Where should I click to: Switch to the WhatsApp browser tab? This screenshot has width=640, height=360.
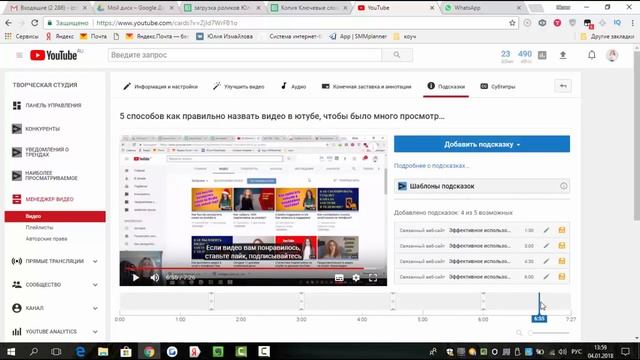(x=483, y=8)
